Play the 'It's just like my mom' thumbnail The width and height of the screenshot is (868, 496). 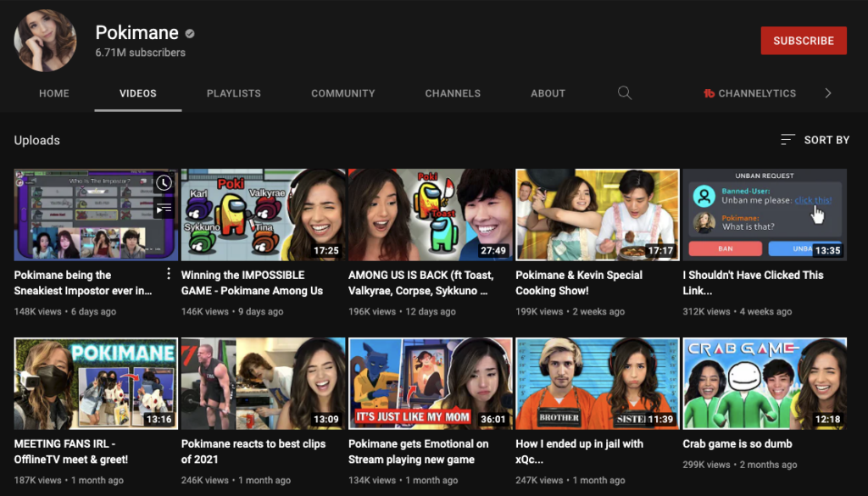point(430,383)
